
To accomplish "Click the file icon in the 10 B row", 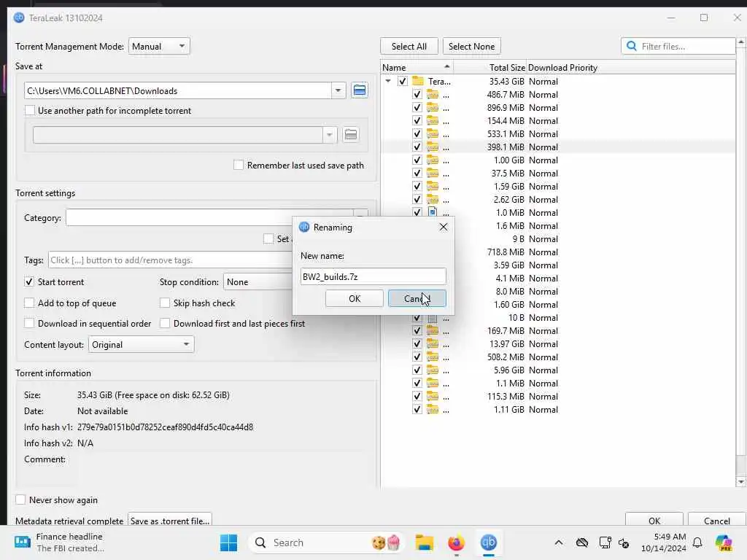I will coord(432,318).
